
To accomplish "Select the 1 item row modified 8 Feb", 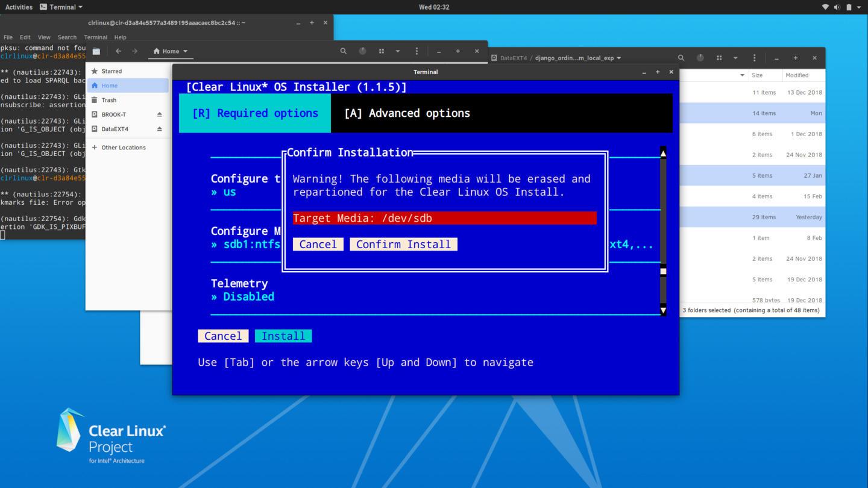I will pos(752,238).
